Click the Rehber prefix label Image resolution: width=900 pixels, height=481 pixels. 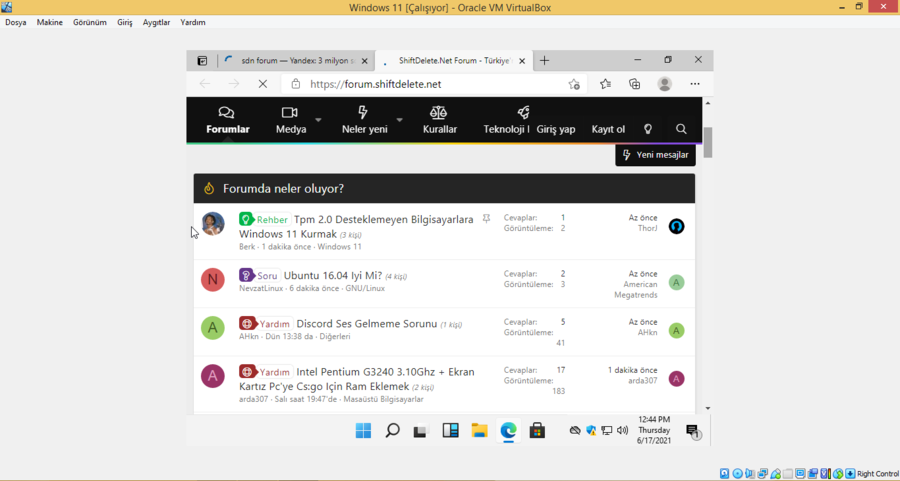click(x=265, y=219)
